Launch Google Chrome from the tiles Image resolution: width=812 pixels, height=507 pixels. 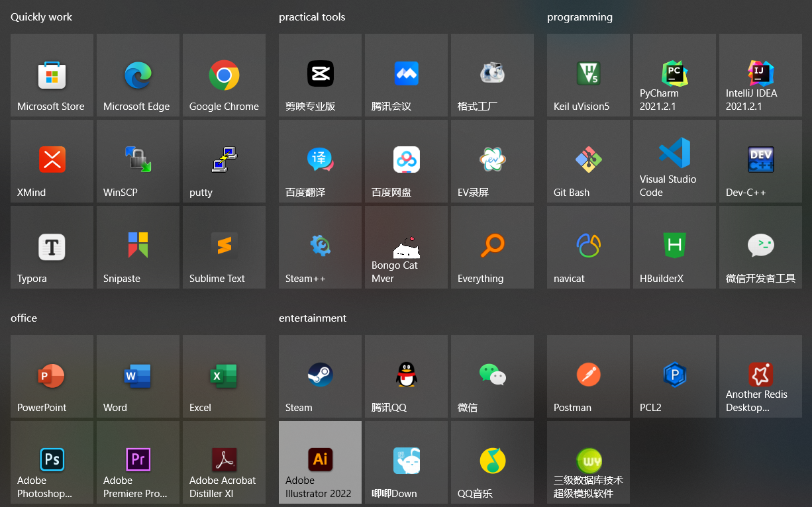[224, 75]
